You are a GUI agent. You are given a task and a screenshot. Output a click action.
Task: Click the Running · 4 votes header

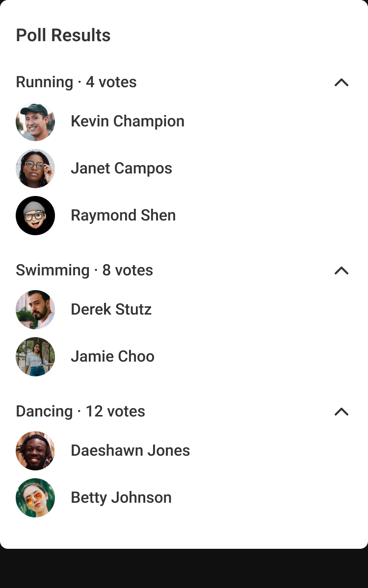pos(76,82)
